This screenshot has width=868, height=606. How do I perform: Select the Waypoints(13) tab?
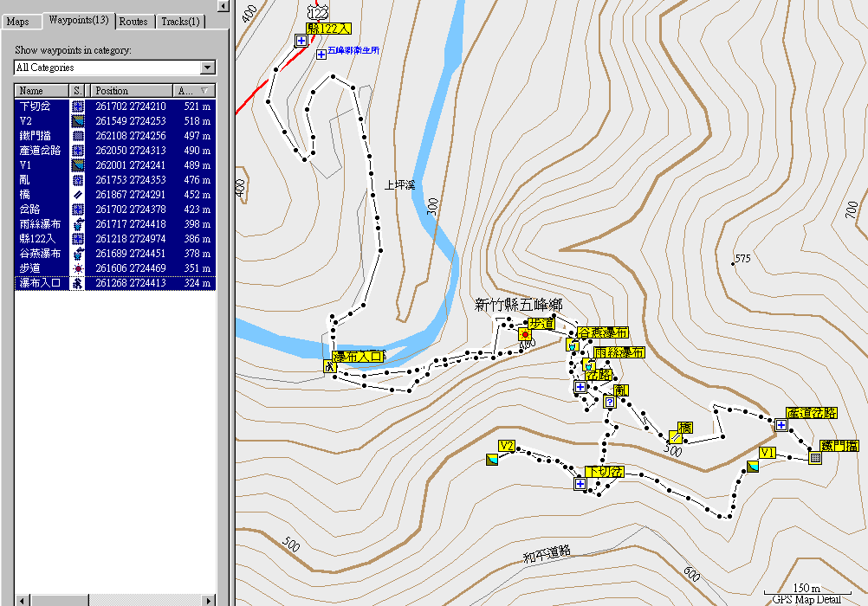[79, 20]
